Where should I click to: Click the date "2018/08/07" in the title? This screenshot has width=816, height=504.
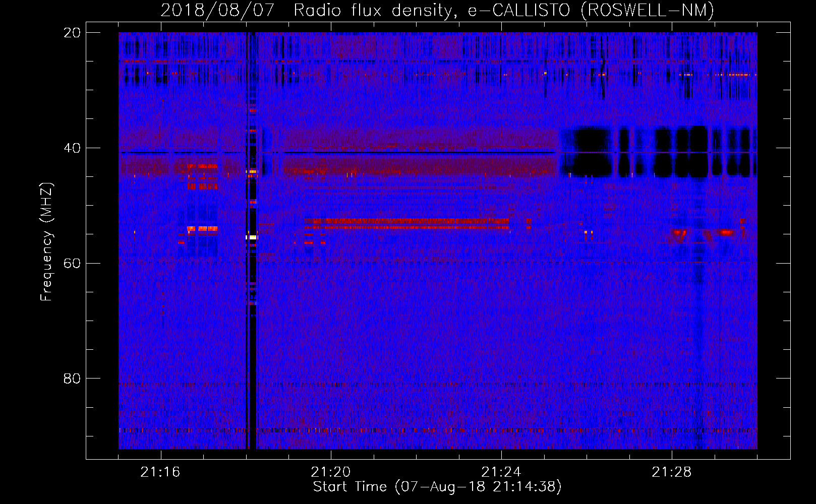[x=217, y=11]
